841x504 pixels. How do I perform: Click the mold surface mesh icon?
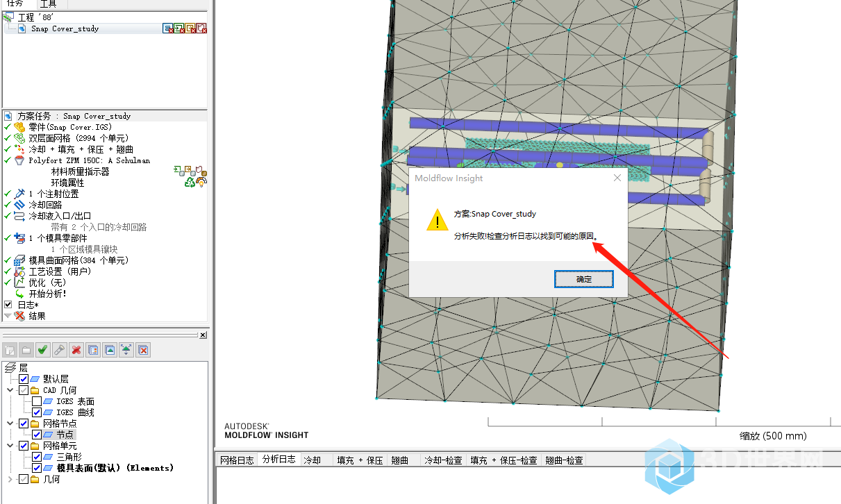[x=19, y=260]
